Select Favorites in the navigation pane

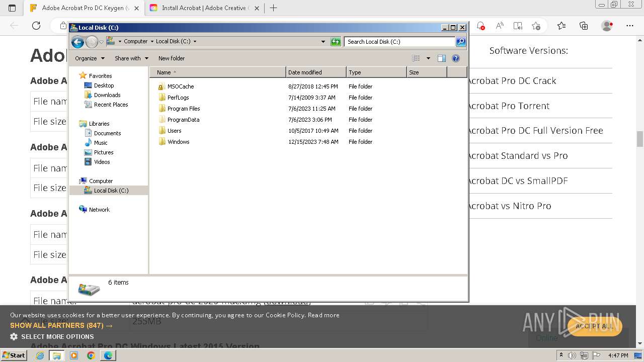(x=100, y=76)
